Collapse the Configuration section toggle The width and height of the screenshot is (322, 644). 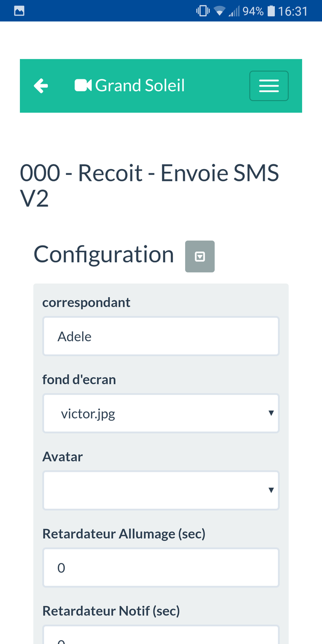(200, 257)
